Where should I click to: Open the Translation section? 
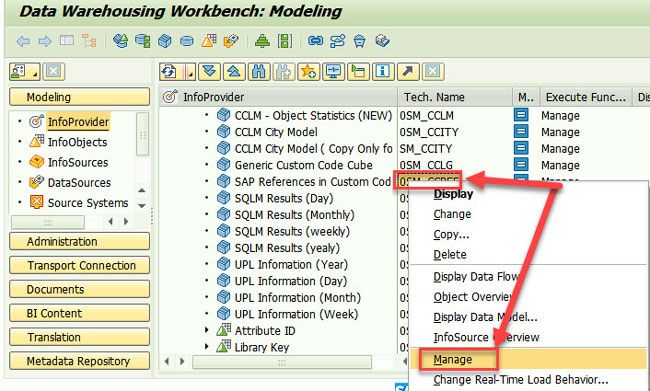tap(79, 337)
